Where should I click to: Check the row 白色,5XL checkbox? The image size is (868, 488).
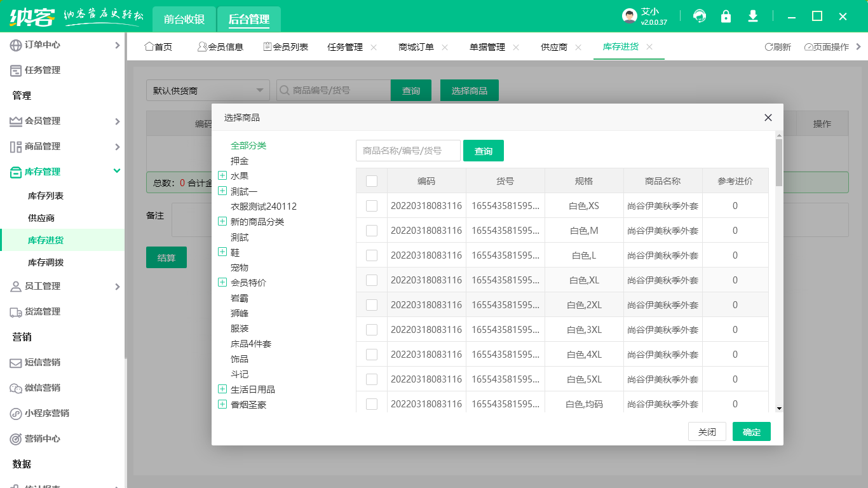coord(372,379)
